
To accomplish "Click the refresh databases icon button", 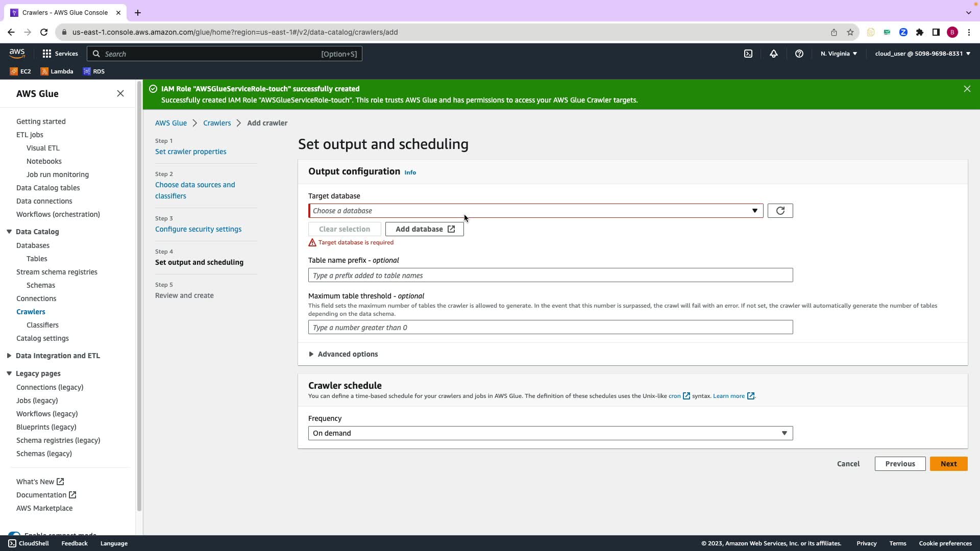I will coord(780,211).
